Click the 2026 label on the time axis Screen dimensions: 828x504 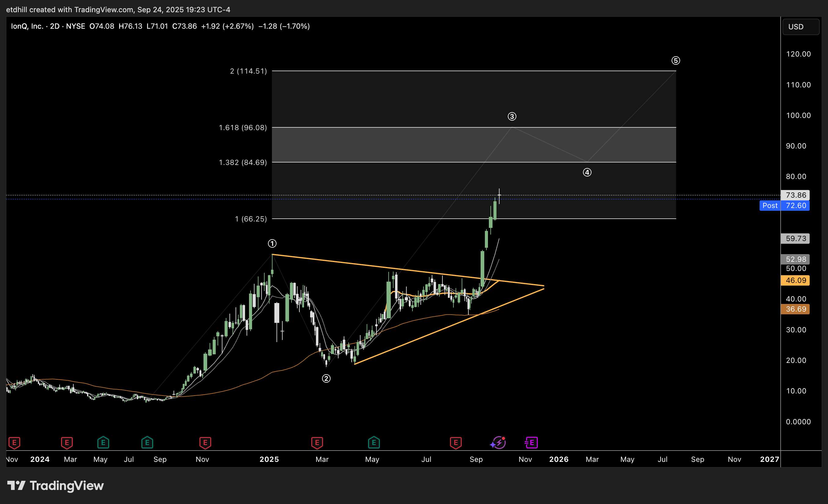tap(559, 459)
